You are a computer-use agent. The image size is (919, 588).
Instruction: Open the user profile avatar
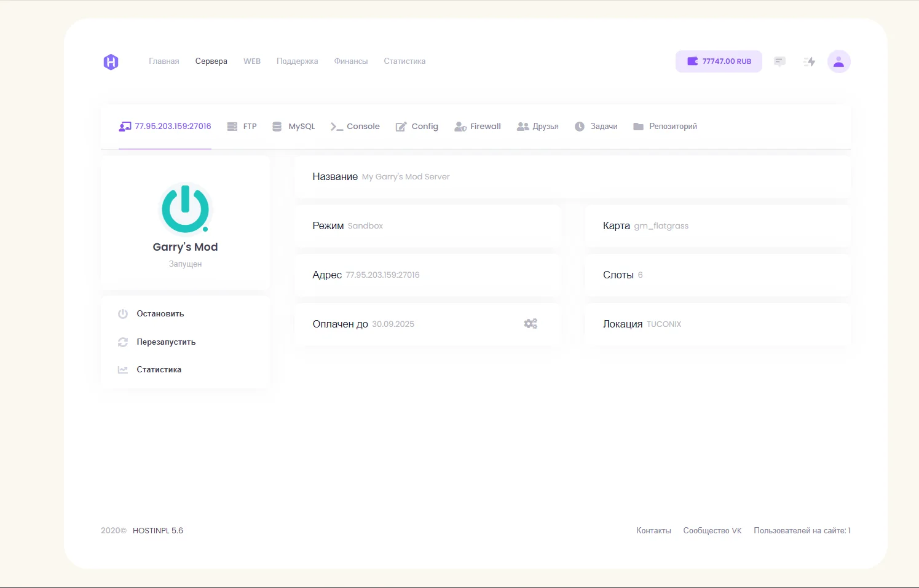tap(838, 61)
